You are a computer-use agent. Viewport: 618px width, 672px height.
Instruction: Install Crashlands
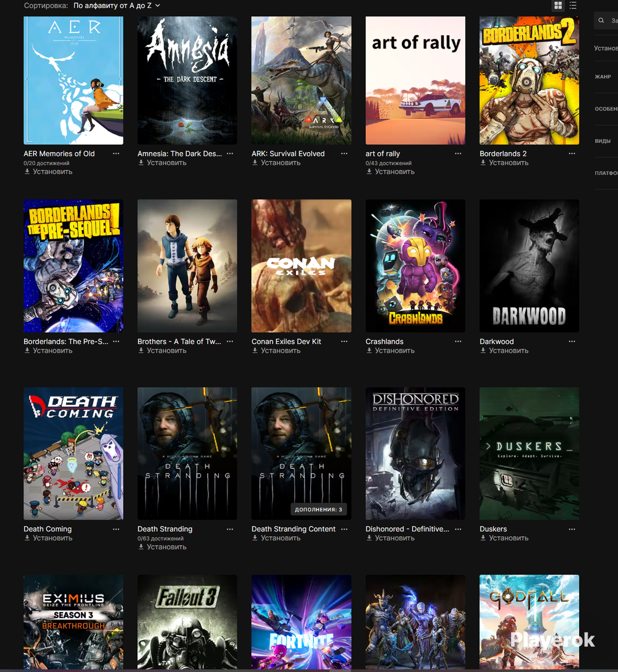(x=391, y=351)
